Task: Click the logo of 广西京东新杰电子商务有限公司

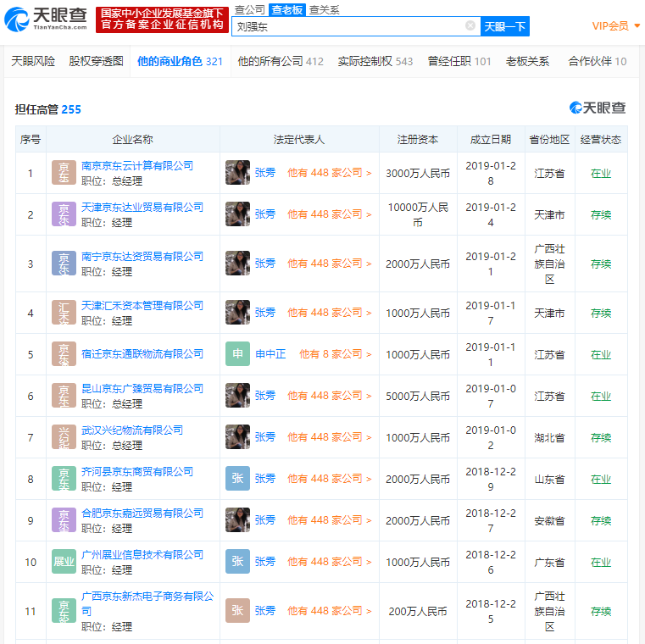Action: 64,611
